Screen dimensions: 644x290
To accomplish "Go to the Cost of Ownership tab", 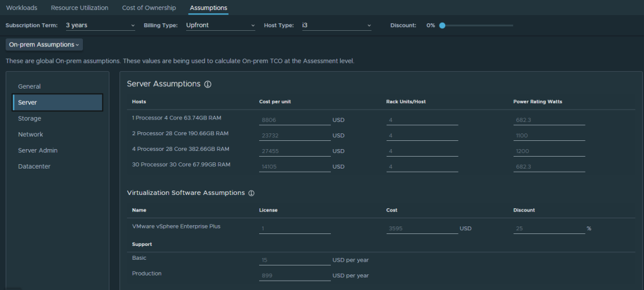I will point(148,8).
